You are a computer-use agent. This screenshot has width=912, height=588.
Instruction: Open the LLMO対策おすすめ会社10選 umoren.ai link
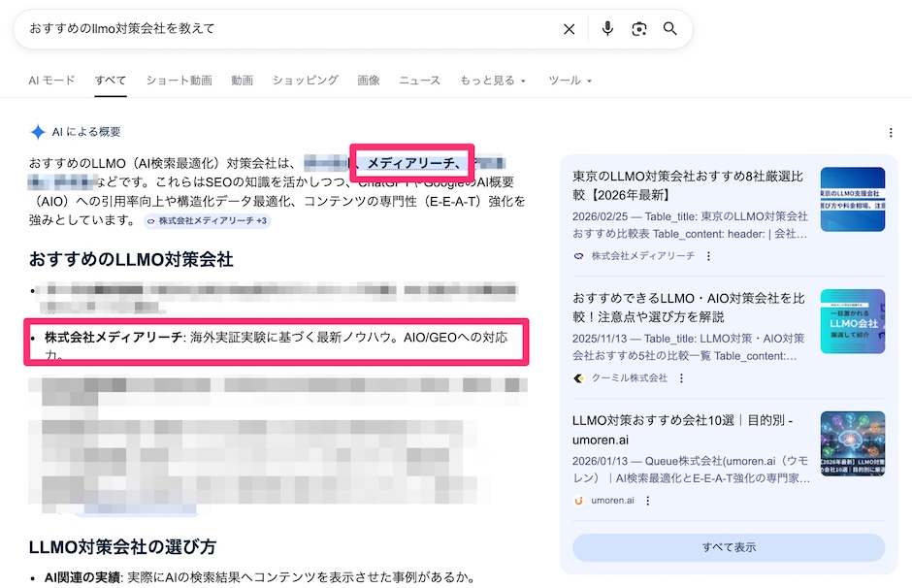(x=683, y=430)
